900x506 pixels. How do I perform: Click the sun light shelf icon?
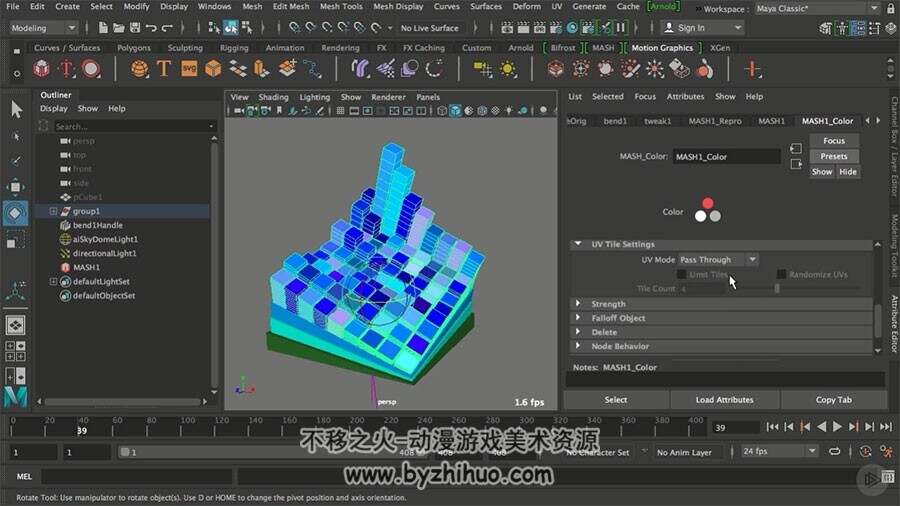[x=507, y=69]
